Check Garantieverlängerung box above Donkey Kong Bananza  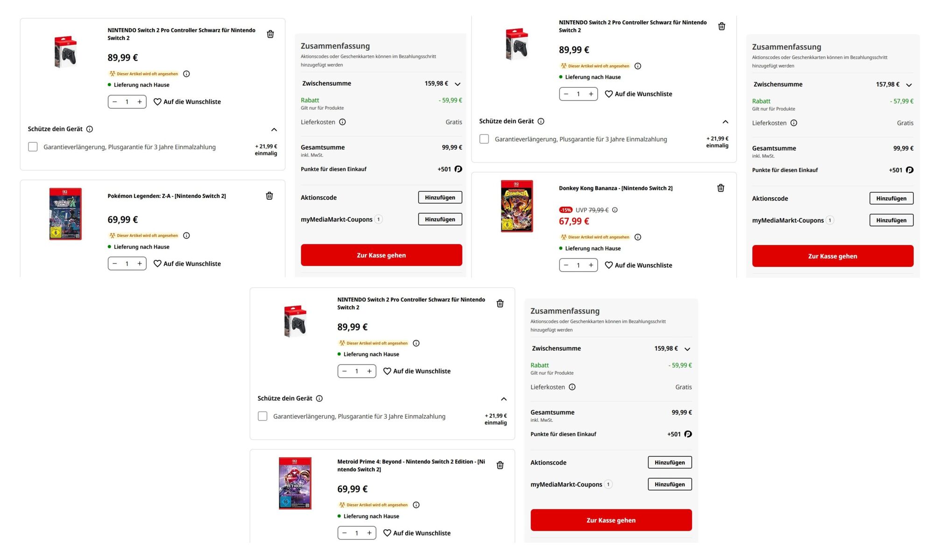coord(484,139)
